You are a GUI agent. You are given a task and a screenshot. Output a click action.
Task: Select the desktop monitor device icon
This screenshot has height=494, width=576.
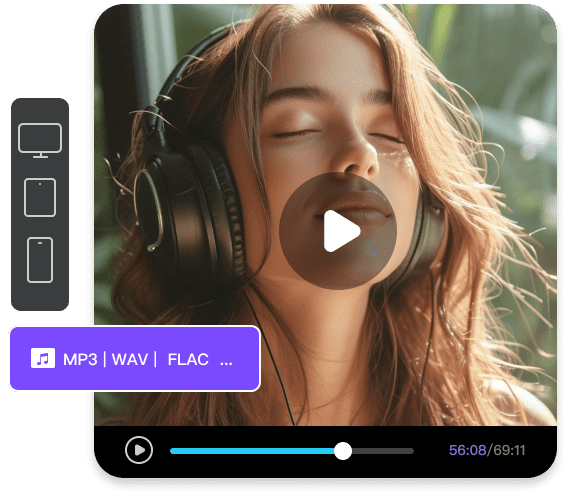click(40, 141)
